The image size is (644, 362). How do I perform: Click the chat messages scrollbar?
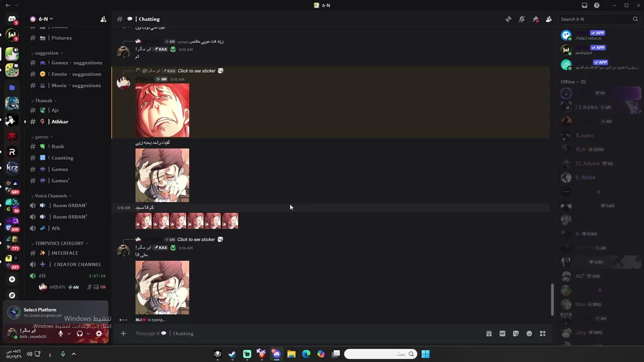click(x=552, y=300)
